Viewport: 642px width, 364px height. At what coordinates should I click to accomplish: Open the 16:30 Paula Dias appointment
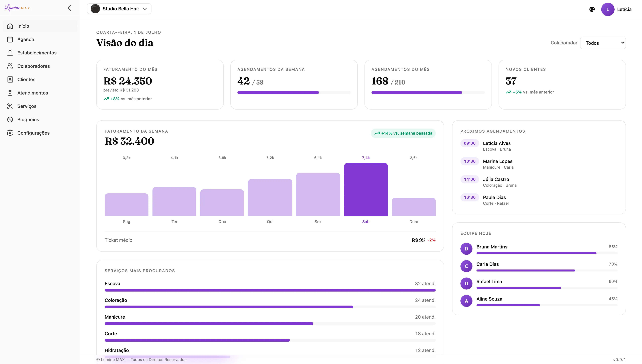[x=539, y=200]
